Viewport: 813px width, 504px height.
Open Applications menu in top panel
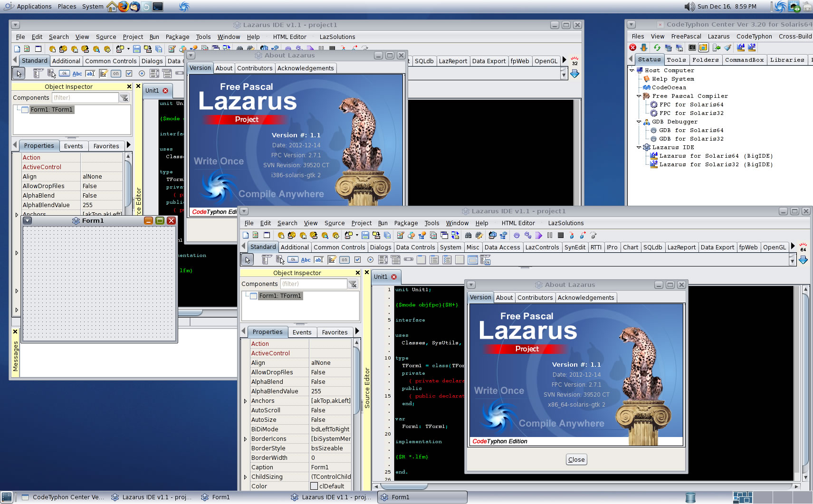34,6
